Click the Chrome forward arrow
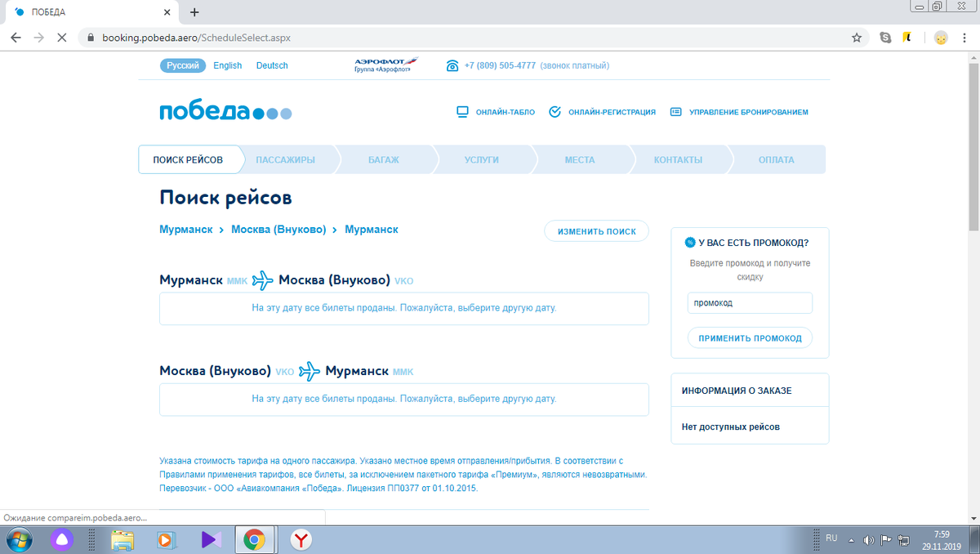 (x=38, y=38)
